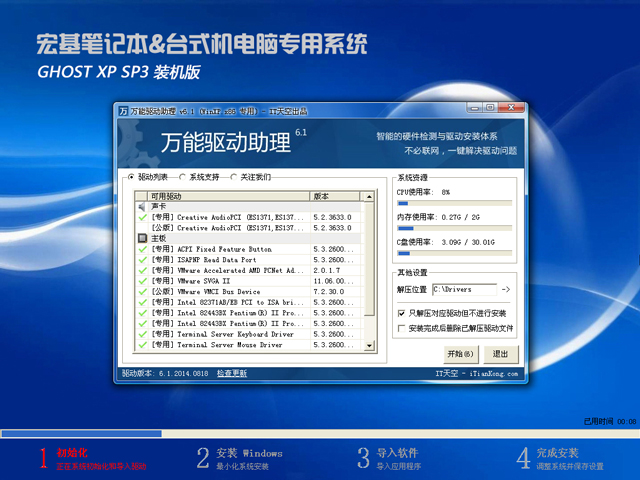640x480 pixels.
Task: Select the 驱动列表 radio button
Action: pyautogui.click(x=130, y=177)
